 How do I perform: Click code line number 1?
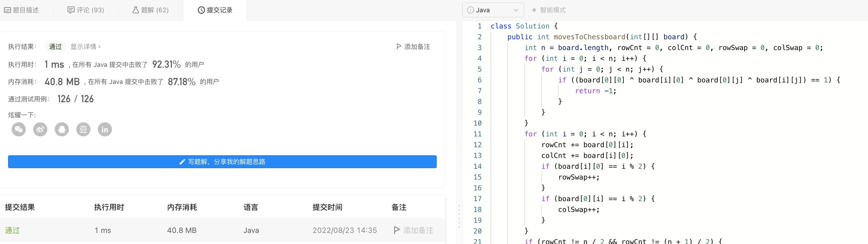(479, 26)
